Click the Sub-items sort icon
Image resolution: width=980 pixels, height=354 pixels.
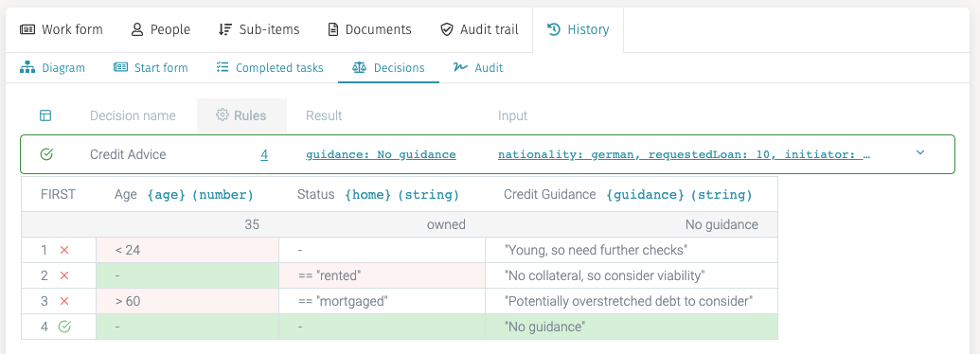225,29
